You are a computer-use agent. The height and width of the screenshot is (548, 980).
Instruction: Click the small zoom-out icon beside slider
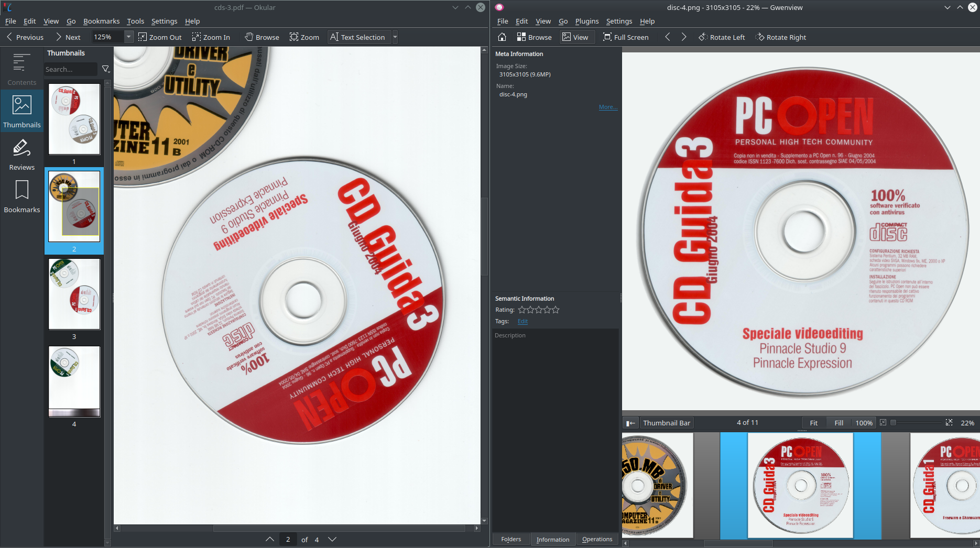(883, 422)
